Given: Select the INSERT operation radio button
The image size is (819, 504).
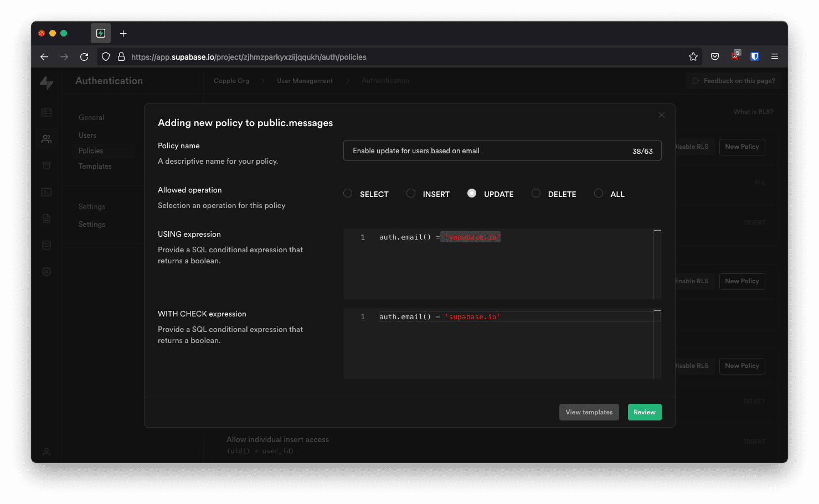Looking at the screenshot, I should click(x=411, y=193).
